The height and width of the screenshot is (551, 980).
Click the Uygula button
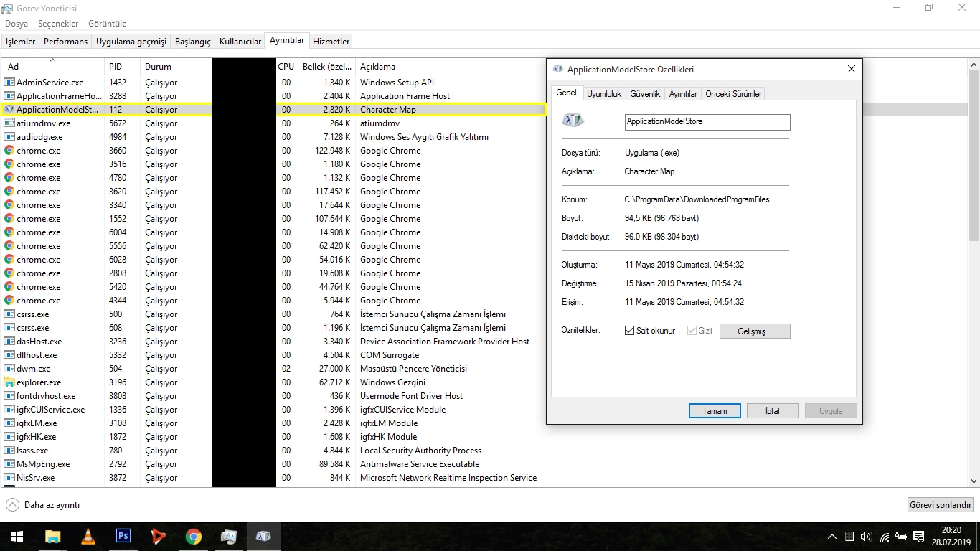click(x=831, y=411)
